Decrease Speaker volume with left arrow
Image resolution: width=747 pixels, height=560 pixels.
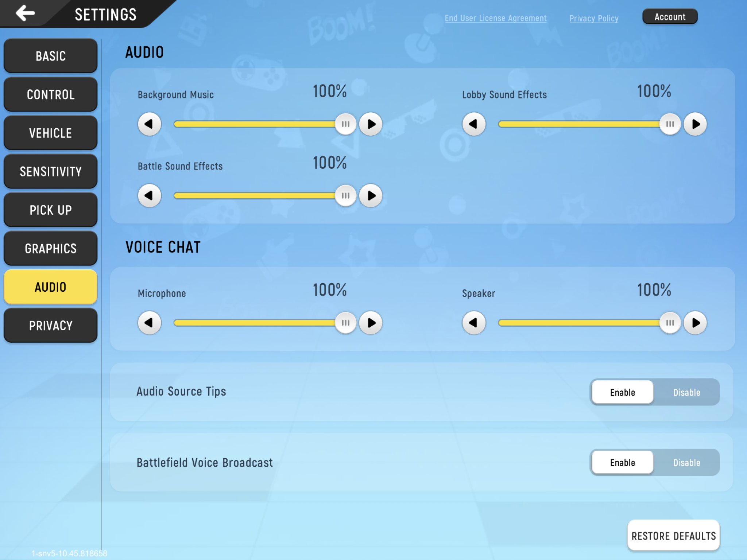tap(474, 323)
